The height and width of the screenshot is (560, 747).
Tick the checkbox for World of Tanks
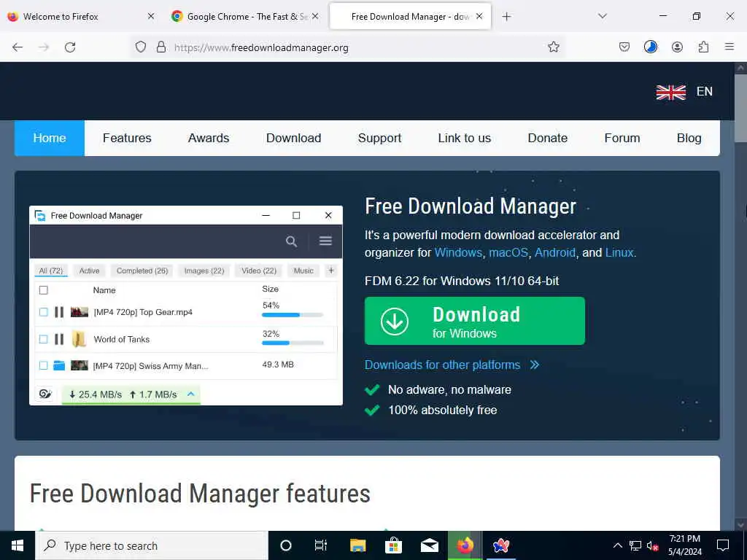43,339
